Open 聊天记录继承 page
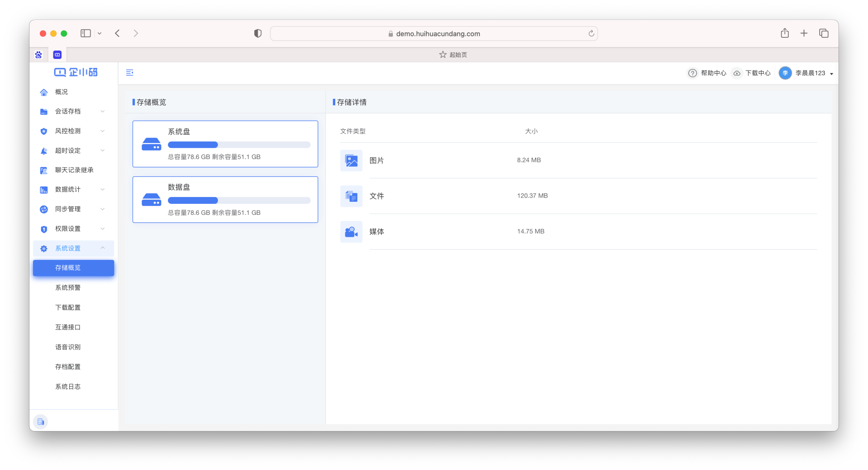868x470 pixels. 74,170
